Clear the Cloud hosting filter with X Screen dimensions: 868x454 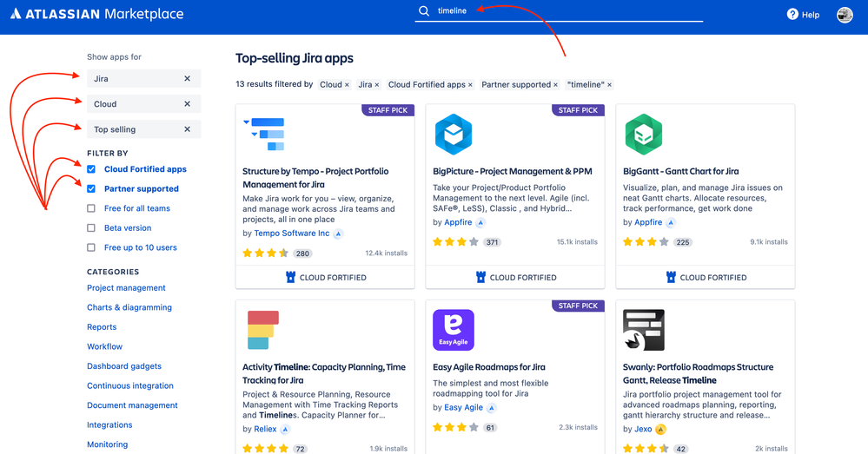click(x=187, y=104)
